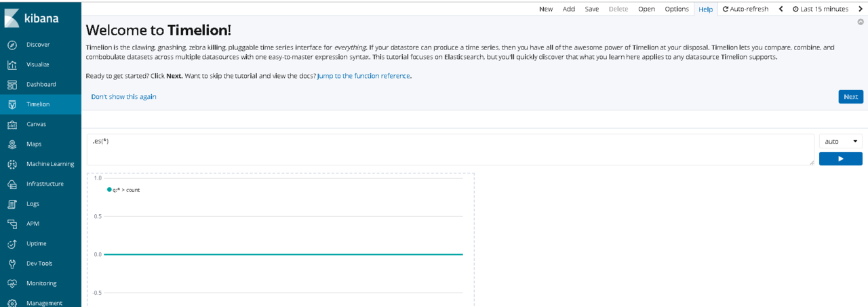
Task: Open the Management gear icon
Action: click(12, 303)
